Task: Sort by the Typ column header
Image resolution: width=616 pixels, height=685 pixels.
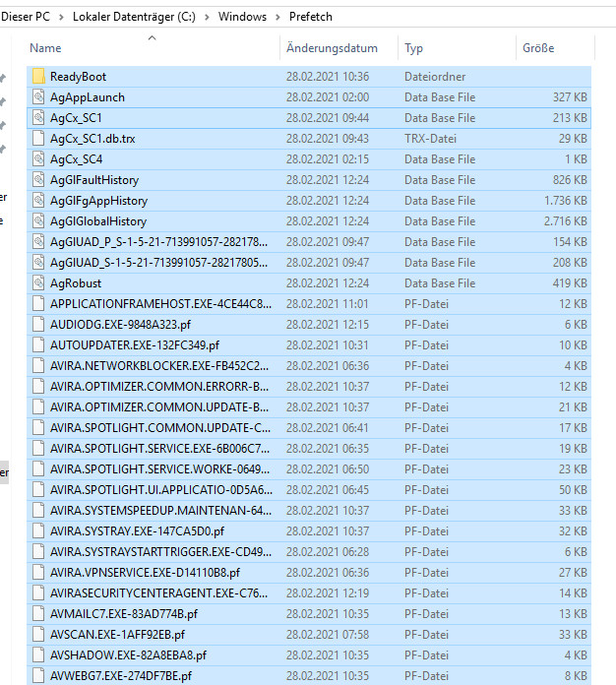Action: click(413, 48)
